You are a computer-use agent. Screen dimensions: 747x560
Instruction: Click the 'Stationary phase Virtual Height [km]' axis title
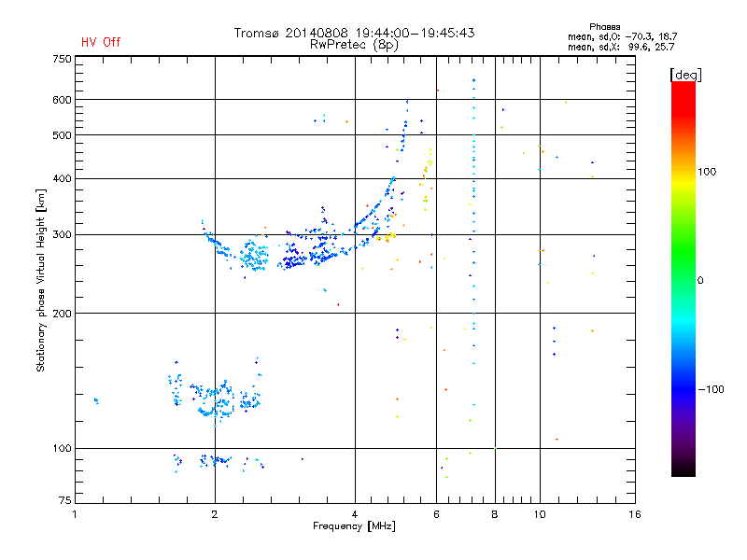point(40,281)
